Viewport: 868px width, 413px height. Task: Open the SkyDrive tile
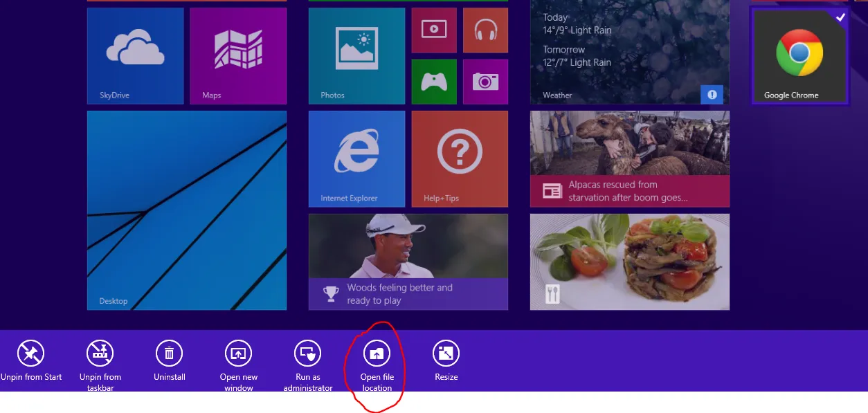[136, 55]
